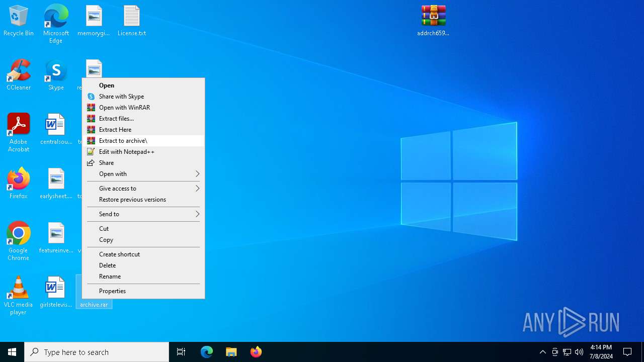Open Task View from the taskbar
644x362 pixels.
pos(181,352)
